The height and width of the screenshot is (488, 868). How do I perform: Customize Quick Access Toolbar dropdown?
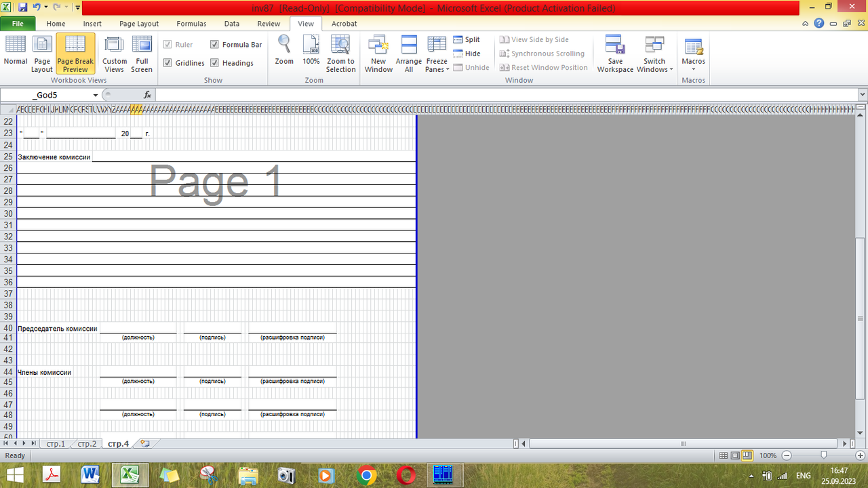(x=78, y=7)
